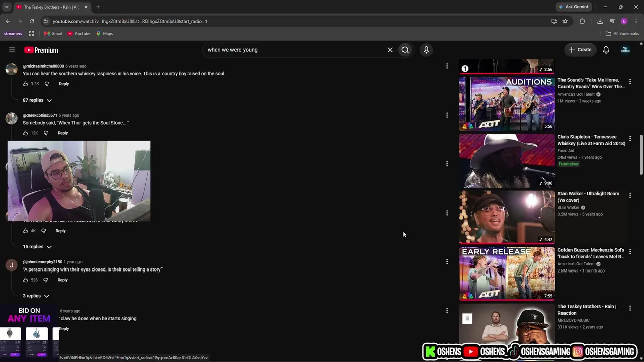The image size is (644, 362).
Task: Open the Golden Buzzer Mackenzie Sol thumbnail
Action: pyautogui.click(x=507, y=274)
